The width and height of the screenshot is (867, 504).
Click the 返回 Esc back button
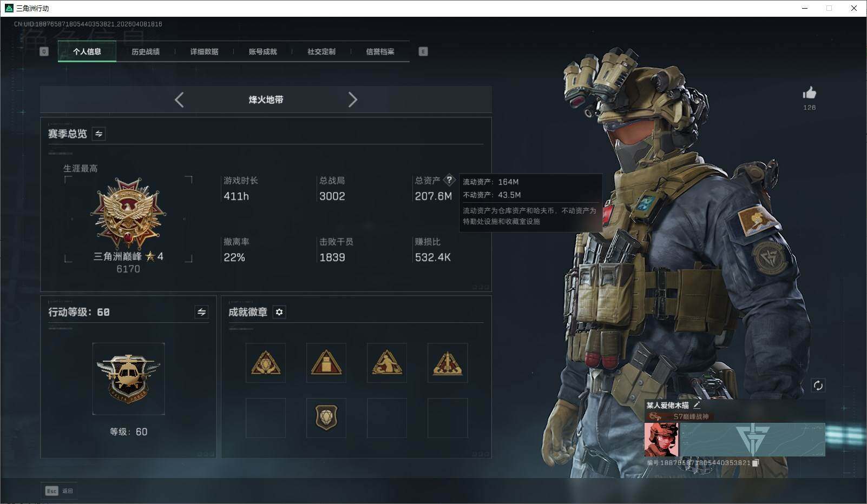click(x=59, y=491)
